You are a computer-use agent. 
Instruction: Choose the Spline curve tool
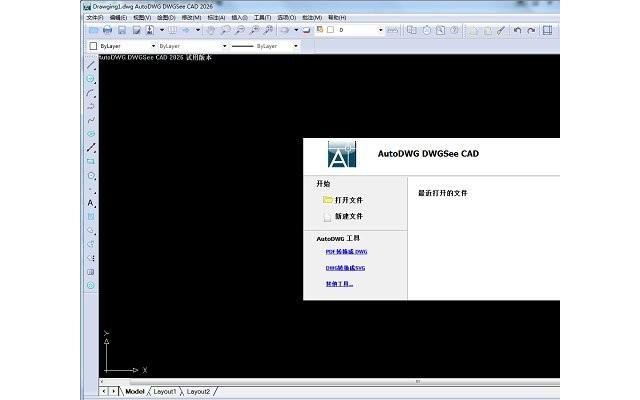tap(91, 120)
